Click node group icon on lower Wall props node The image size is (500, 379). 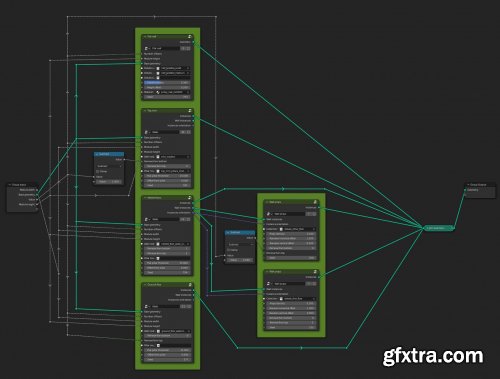(315, 272)
